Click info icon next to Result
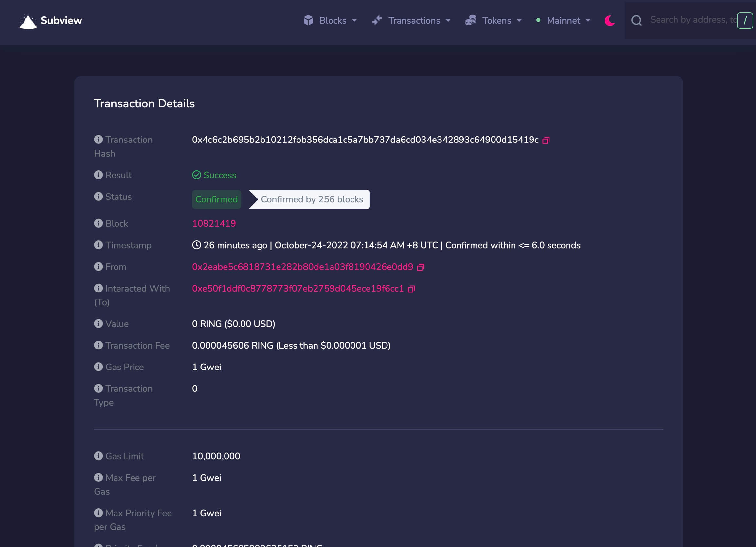 point(98,175)
